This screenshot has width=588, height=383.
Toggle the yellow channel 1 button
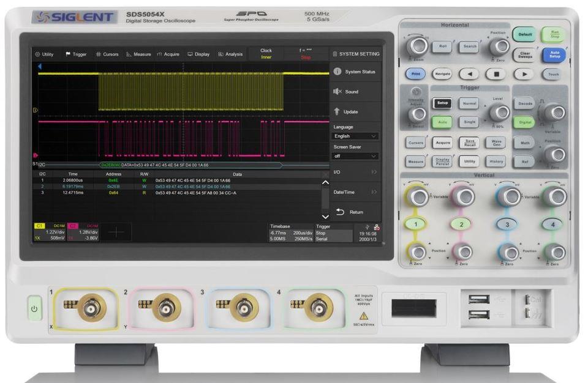415,224
